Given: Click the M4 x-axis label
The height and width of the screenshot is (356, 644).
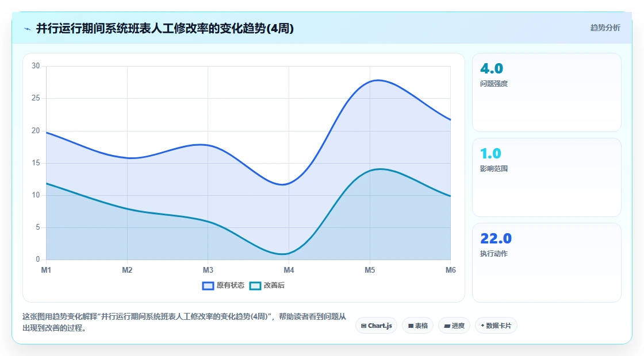Looking at the screenshot, I should click(289, 270).
